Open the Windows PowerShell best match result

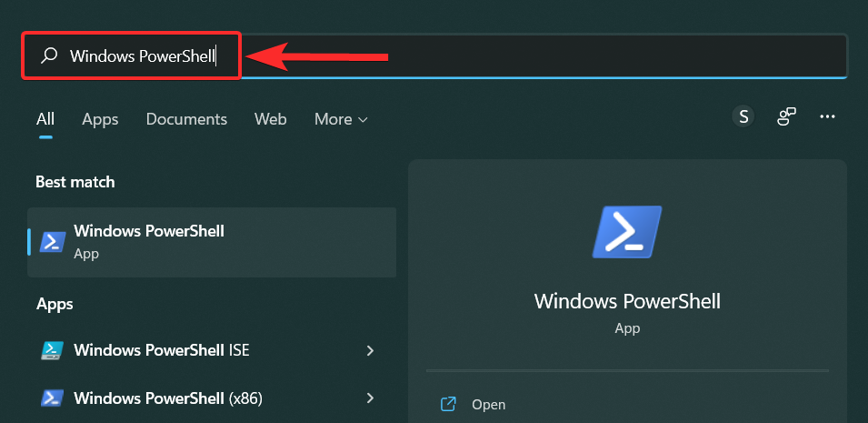[x=212, y=242]
